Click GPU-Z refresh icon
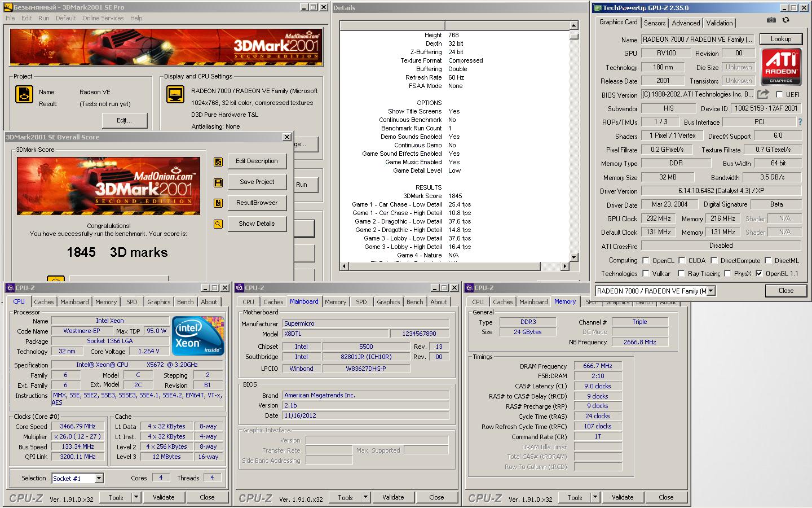This screenshot has width=812, height=508. pyautogui.click(x=785, y=20)
